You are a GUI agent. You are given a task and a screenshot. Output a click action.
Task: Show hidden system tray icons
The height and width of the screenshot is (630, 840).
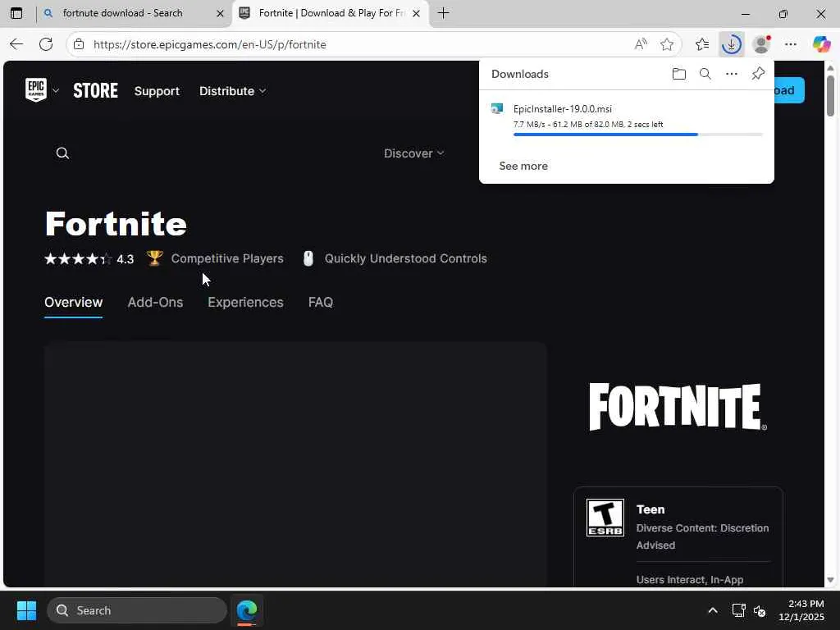713,610
